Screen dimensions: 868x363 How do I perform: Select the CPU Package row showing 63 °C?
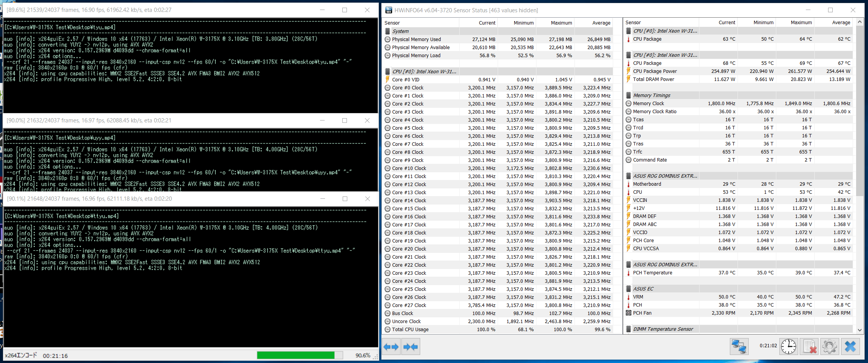click(739, 39)
